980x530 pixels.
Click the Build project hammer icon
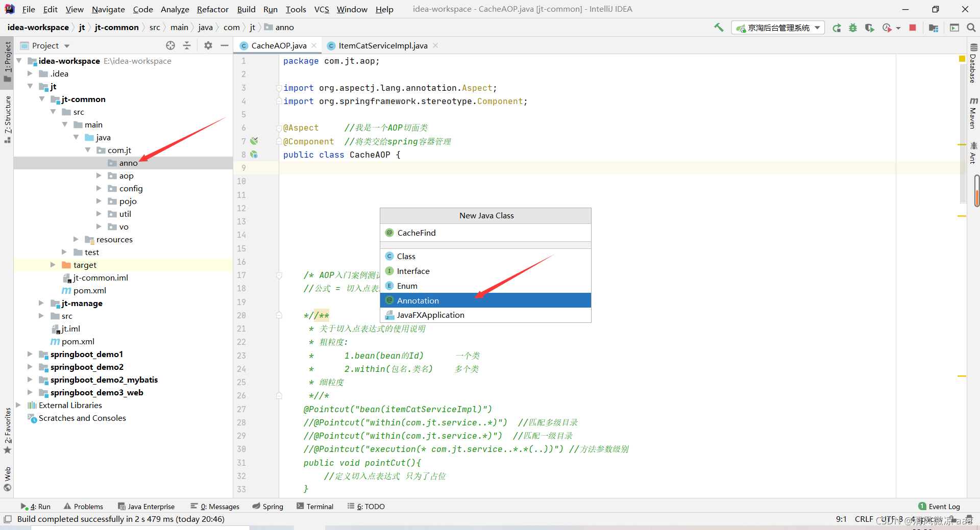tap(719, 28)
